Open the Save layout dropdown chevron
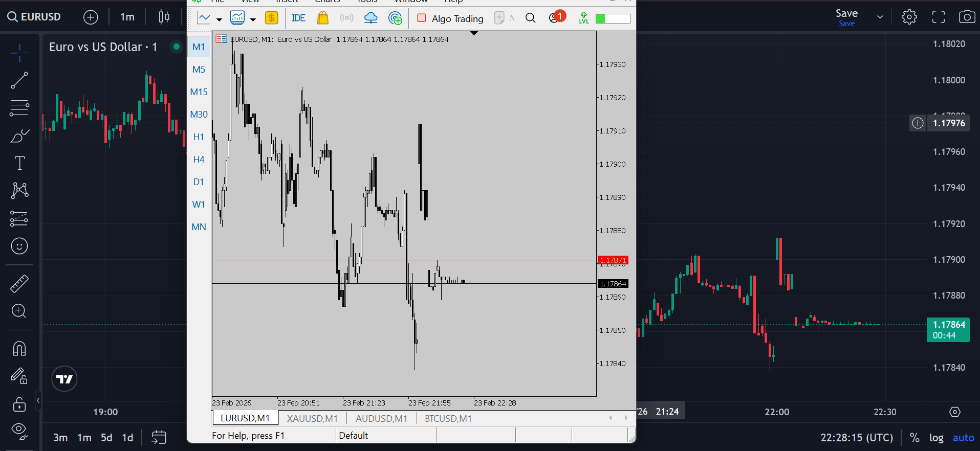The height and width of the screenshot is (451, 980). click(x=880, y=17)
